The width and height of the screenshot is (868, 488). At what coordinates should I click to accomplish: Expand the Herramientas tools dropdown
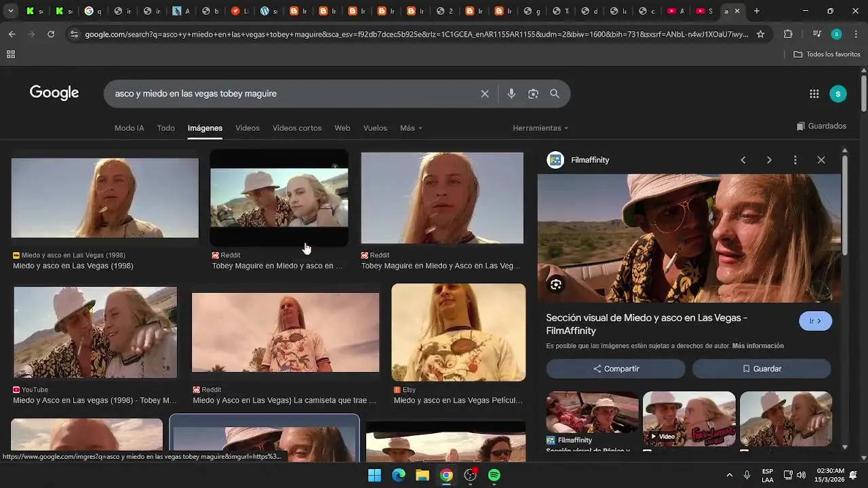540,128
